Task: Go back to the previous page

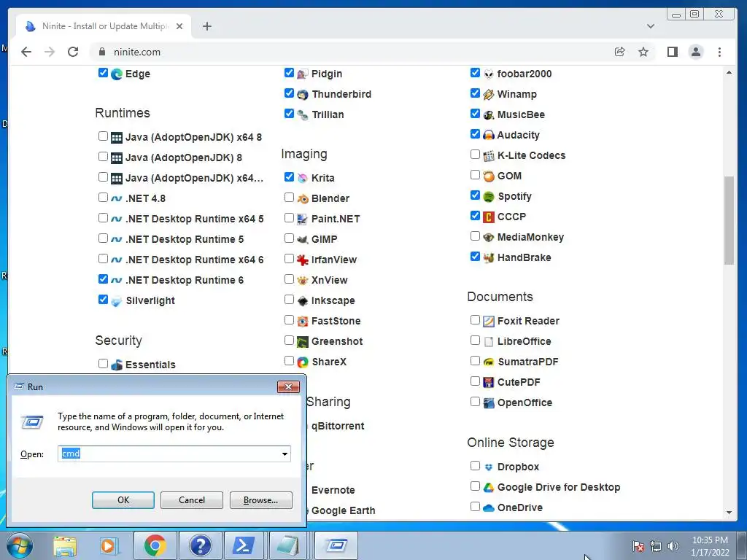Action: [26, 52]
